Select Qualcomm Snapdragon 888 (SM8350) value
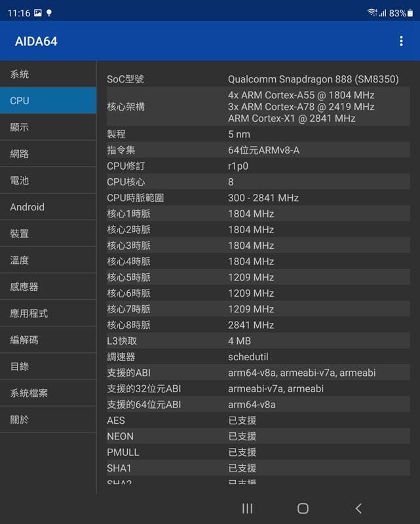This screenshot has height=524, width=420. [x=313, y=79]
